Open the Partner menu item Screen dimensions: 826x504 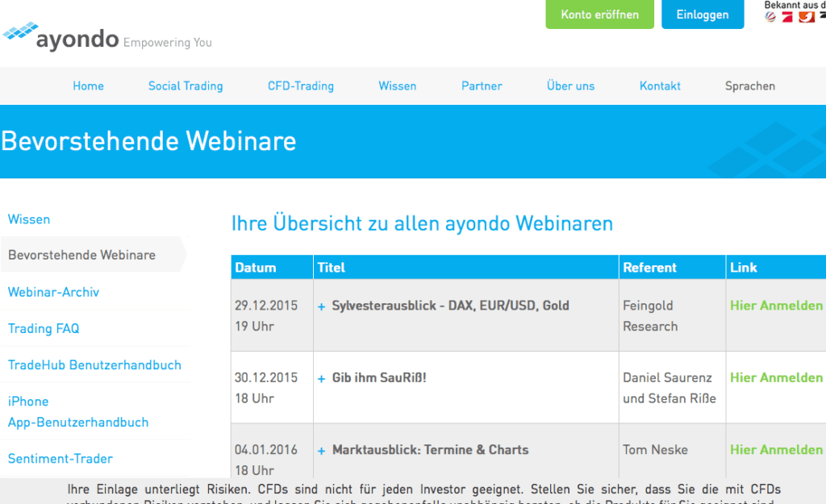(x=482, y=85)
